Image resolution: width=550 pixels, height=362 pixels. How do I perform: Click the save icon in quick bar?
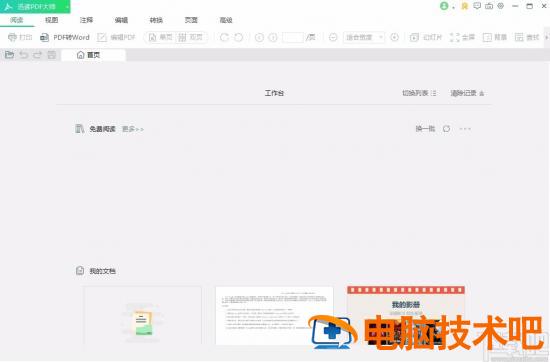(52, 55)
